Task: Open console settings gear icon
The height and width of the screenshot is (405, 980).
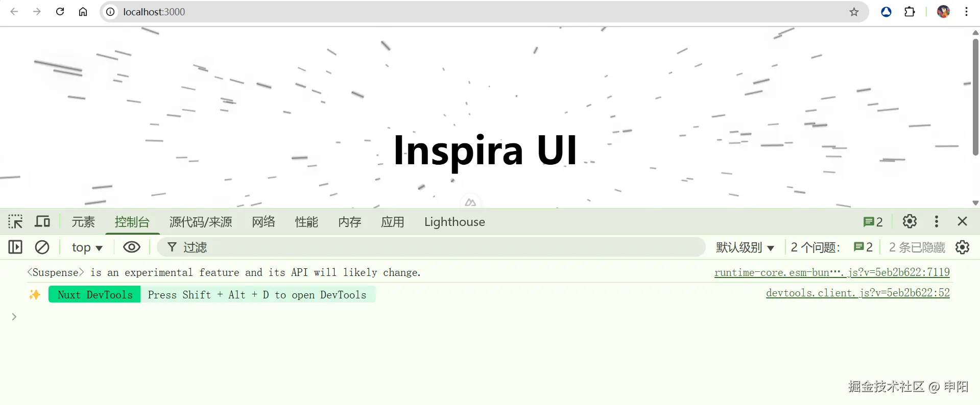Action: click(x=962, y=247)
